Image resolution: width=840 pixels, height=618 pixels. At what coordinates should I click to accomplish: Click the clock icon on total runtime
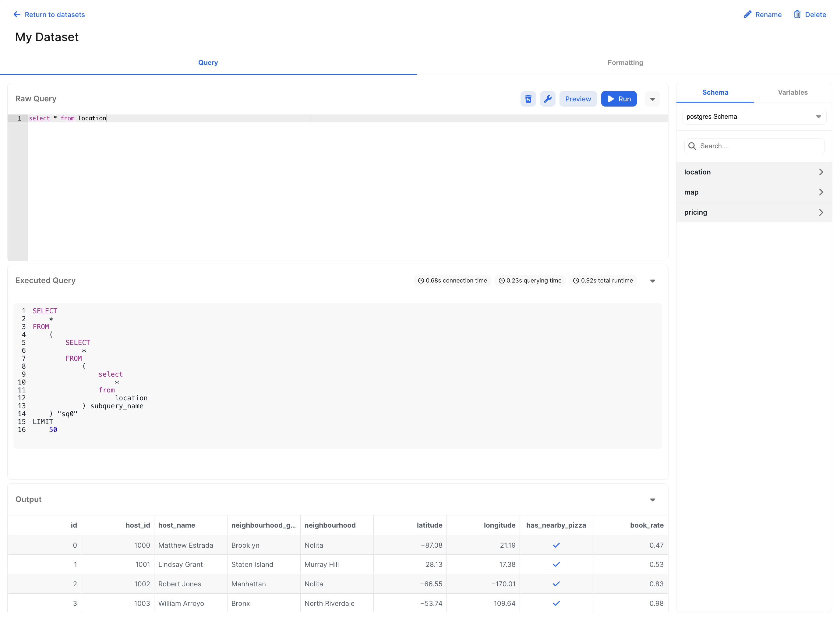[576, 281]
